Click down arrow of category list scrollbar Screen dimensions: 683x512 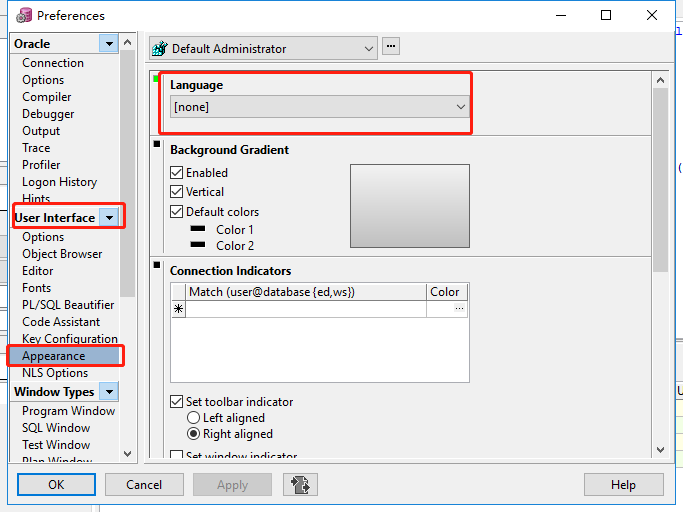128,454
